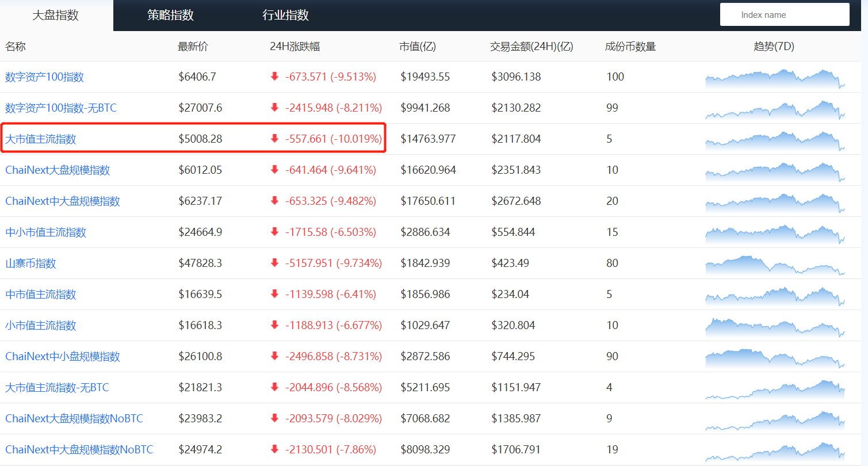This screenshot has width=868, height=466.
Task: Click the 7D trend chart for 小市值主流指数
Action: 775,327
